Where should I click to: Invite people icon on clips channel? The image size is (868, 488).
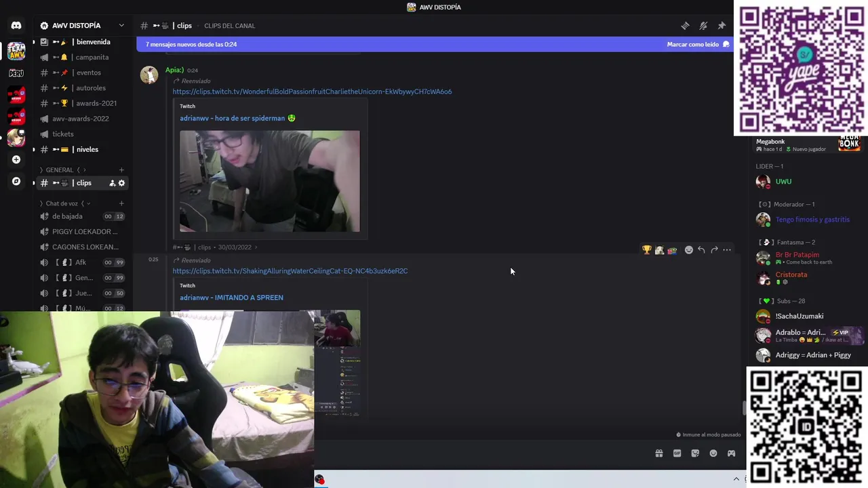click(113, 183)
